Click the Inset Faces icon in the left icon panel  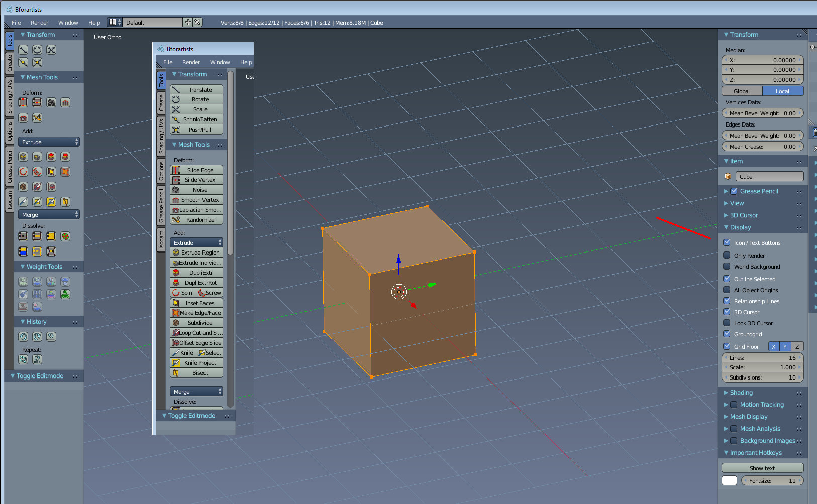tap(51, 172)
